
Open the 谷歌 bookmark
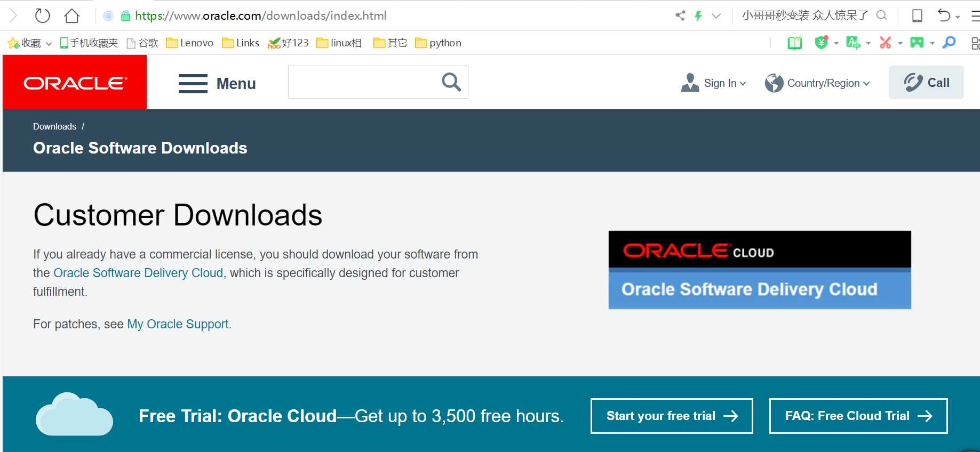[142, 43]
